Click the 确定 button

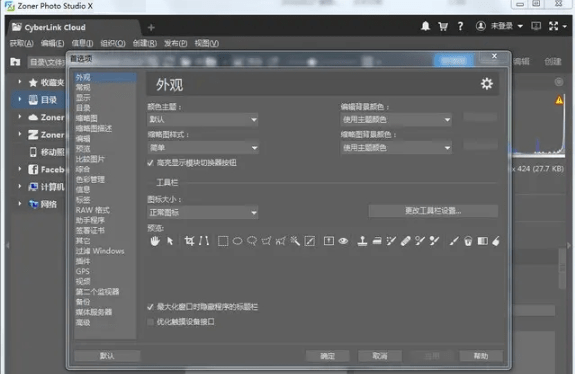point(327,356)
